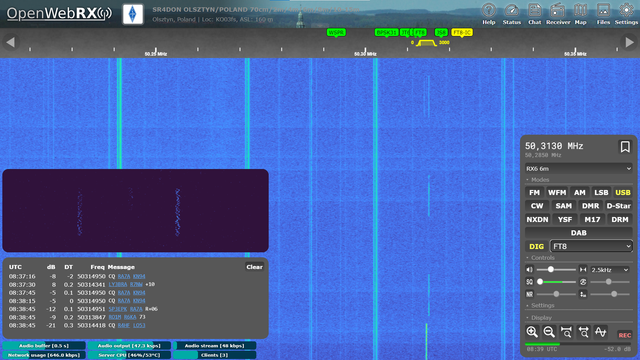
Task: Mute audio with the speaker icon
Action: point(529,269)
